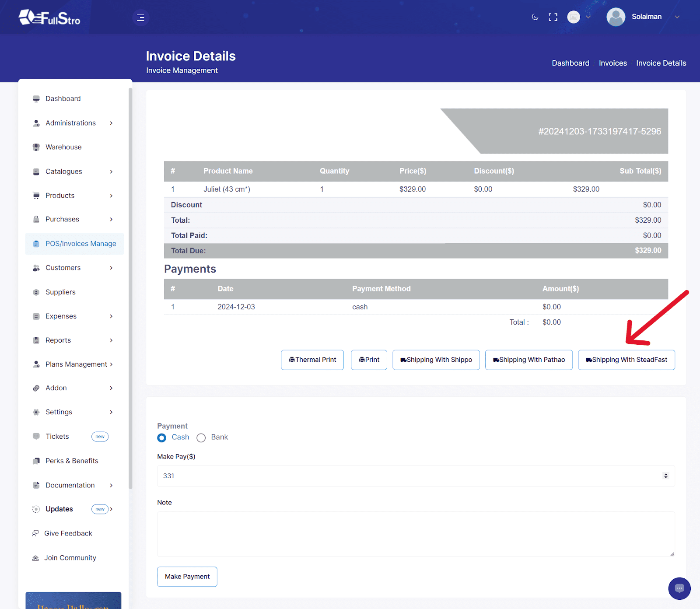700x609 pixels.
Task: Click the Make Pay amount field
Action: [x=416, y=476]
